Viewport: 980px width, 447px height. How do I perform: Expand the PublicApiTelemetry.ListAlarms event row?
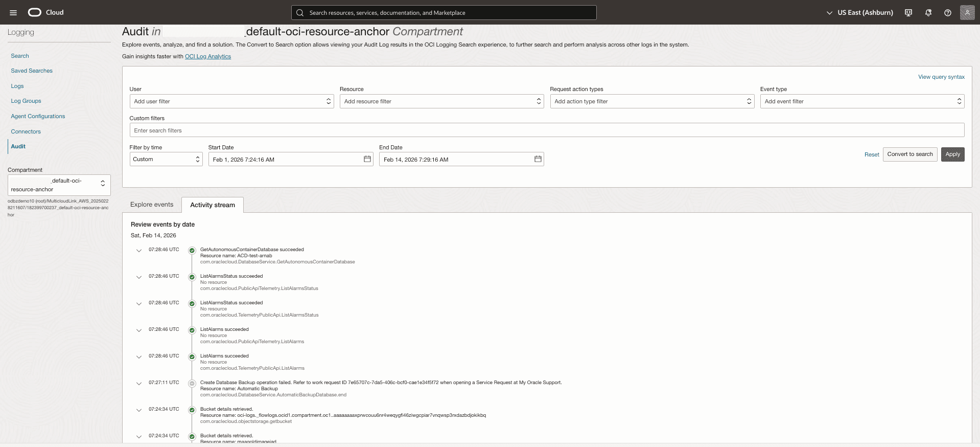[x=139, y=330]
